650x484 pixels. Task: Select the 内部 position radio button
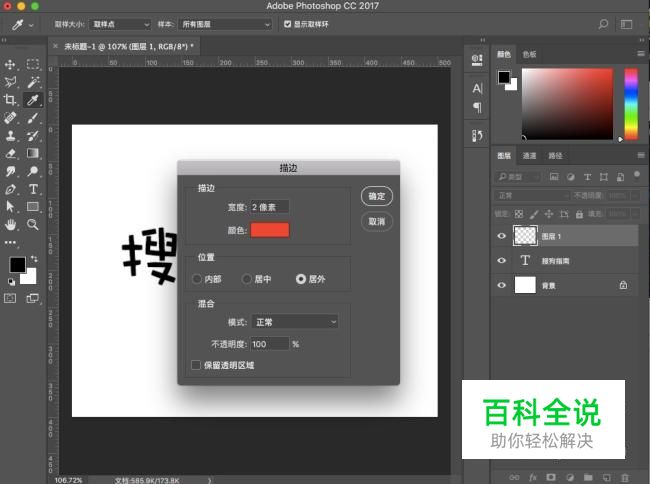(197, 279)
